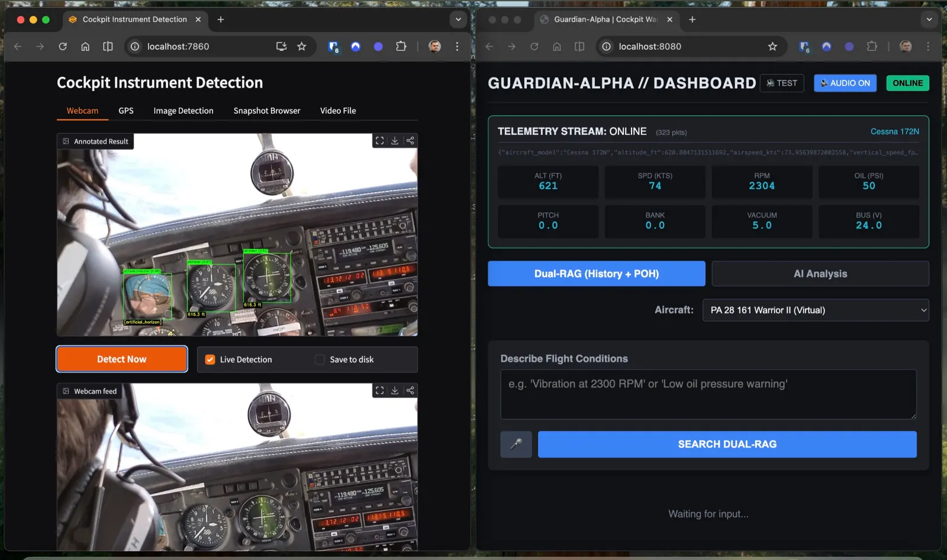Switch to the GPS tab
Screen dimensions: 947x560
(126, 111)
